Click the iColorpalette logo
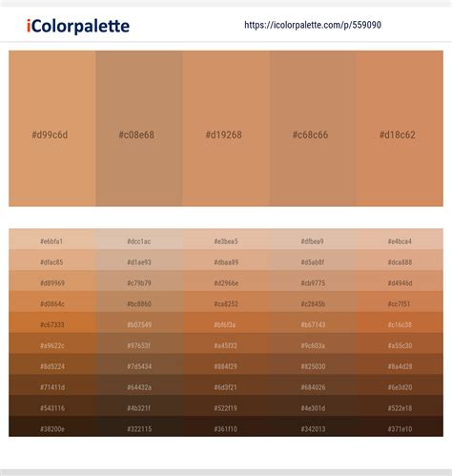This screenshot has width=452, height=476. 78,26
